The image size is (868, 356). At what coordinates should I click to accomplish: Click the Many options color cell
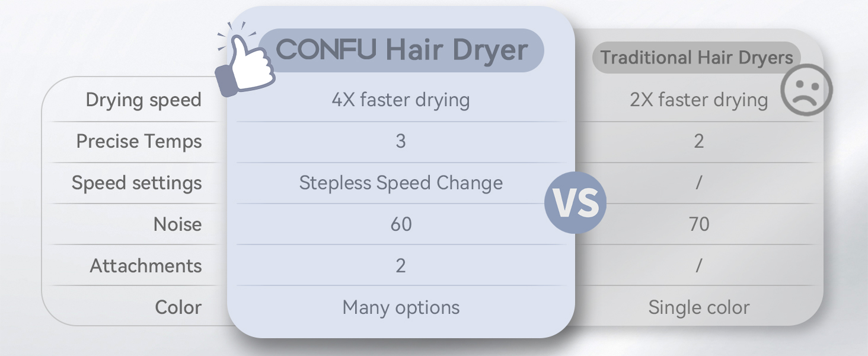pyautogui.click(x=401, y=307)
